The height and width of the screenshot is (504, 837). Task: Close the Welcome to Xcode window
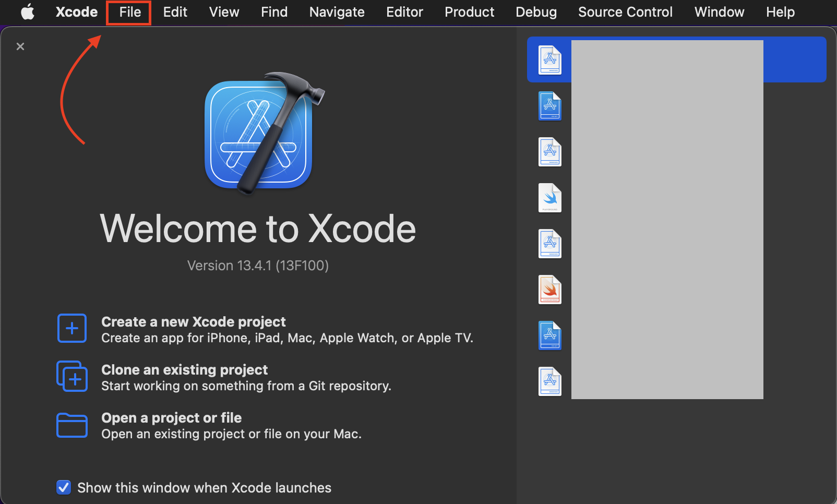(x=20, y=46)
